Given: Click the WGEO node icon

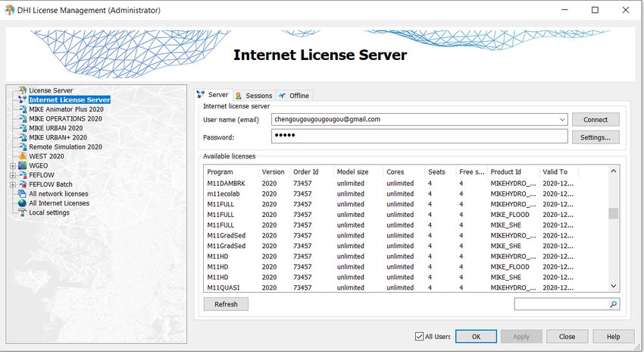Looking at the screenshot, I should 23,165.
